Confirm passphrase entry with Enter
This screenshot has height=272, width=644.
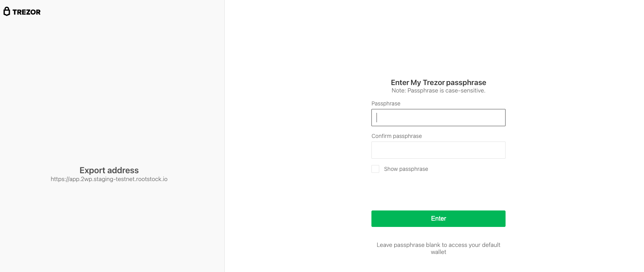(x=438, y=218)
